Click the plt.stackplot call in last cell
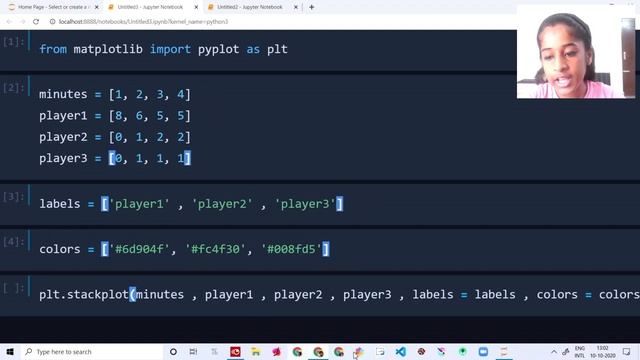640x360 pixels. (x=340, y=295)
